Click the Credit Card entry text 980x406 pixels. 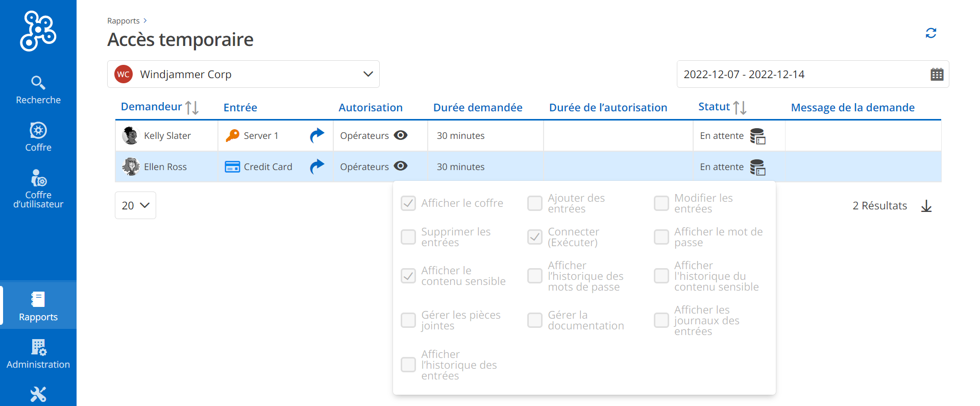pyautogui.click(x=268, y=167)
